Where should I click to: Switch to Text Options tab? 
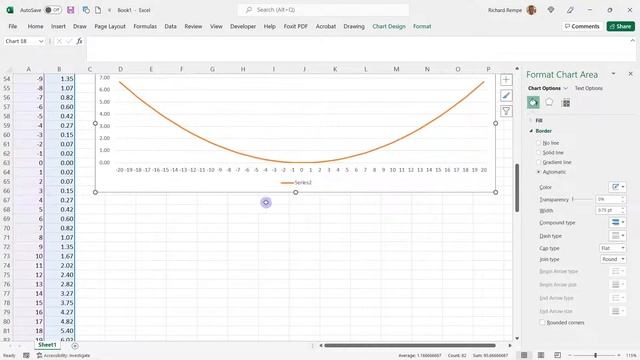(x=588, y=88)
